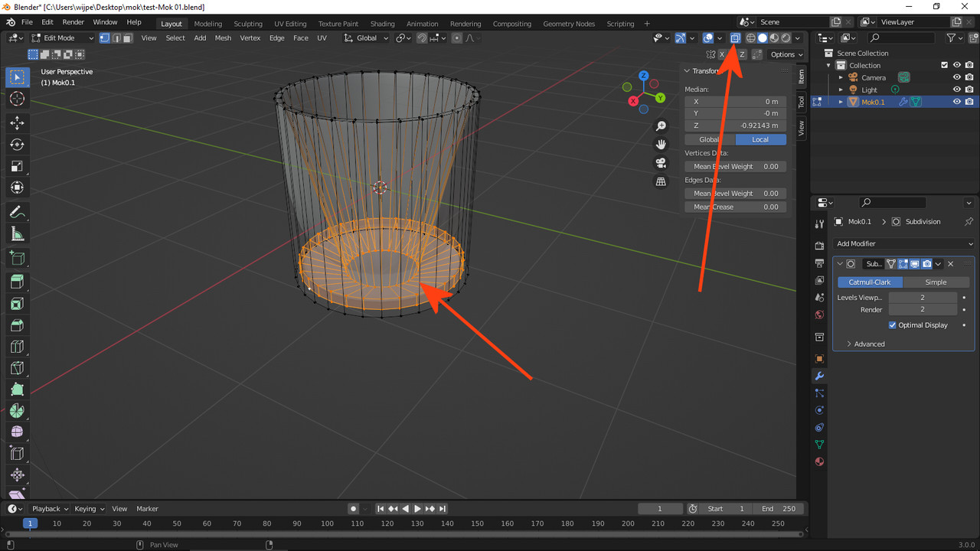Viewport: 980px width, 551px height.
Task: Open the Mesh menu in viewport header
Action: point(223,37)
